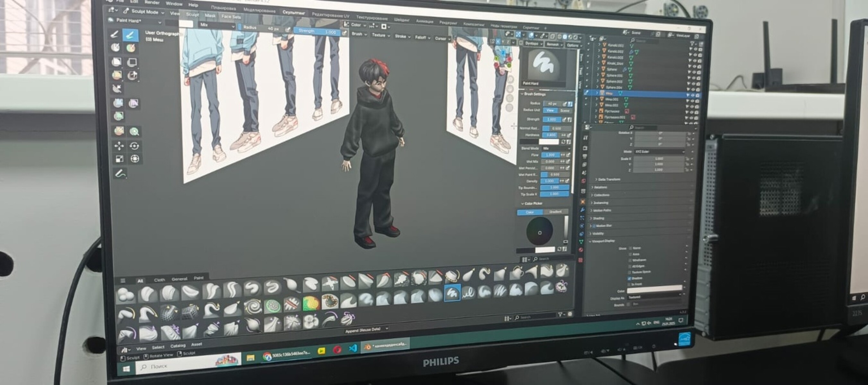The height and width of the screenshot is (385, 868).
Task: Click the Remesh button
Action: (553, 45)
